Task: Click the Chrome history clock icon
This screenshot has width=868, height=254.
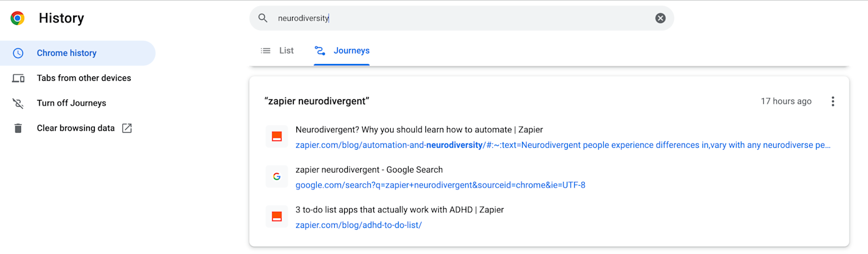Action: point(18,53)
